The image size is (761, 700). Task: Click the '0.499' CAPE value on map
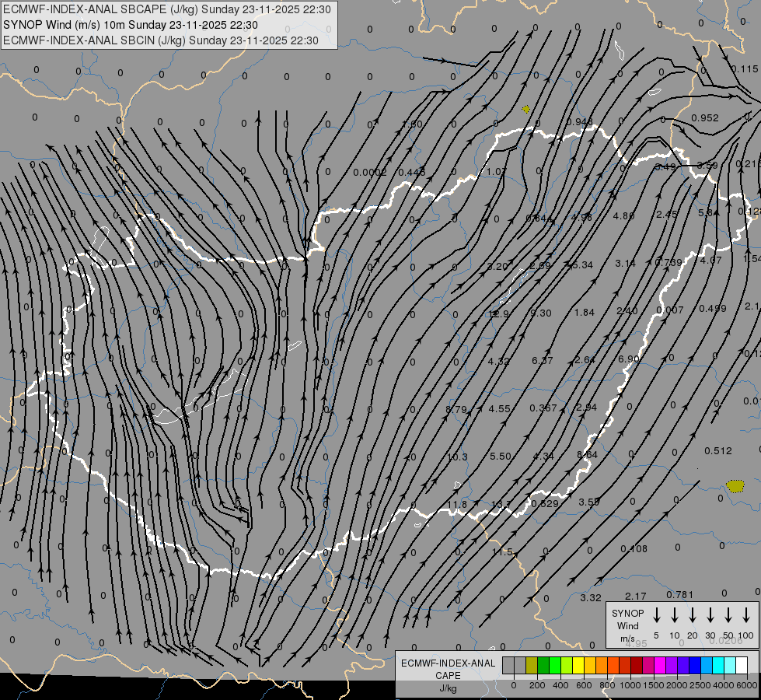click(713, 309)
